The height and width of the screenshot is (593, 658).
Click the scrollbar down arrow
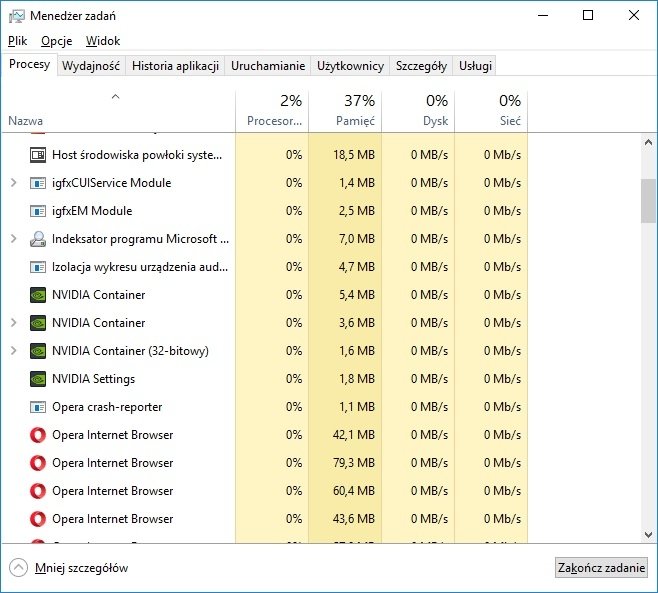(x=648, y=535)
